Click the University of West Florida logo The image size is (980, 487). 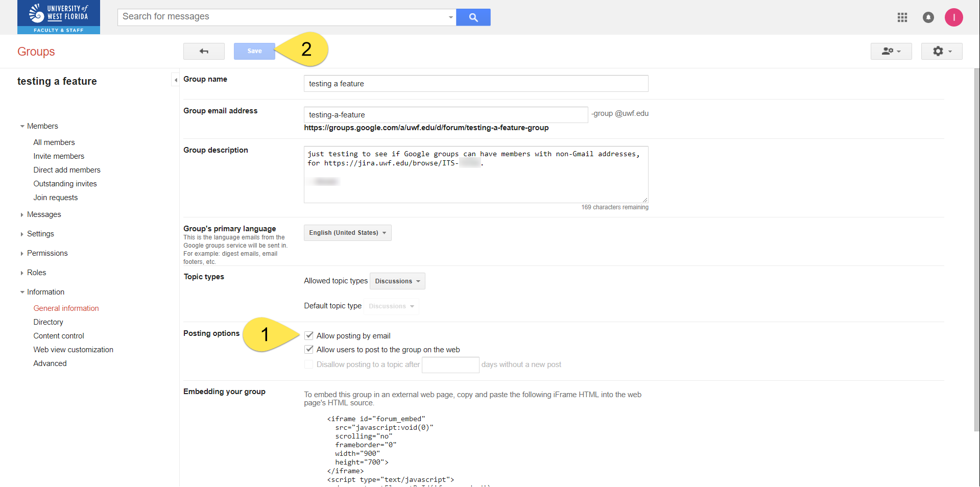[x=59, y=17]
